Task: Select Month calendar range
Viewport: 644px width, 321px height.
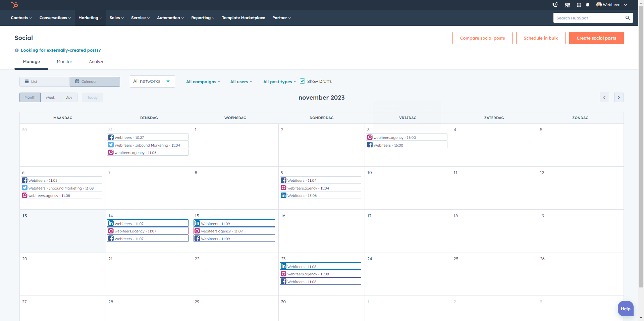Action: (x=30, y=97)
